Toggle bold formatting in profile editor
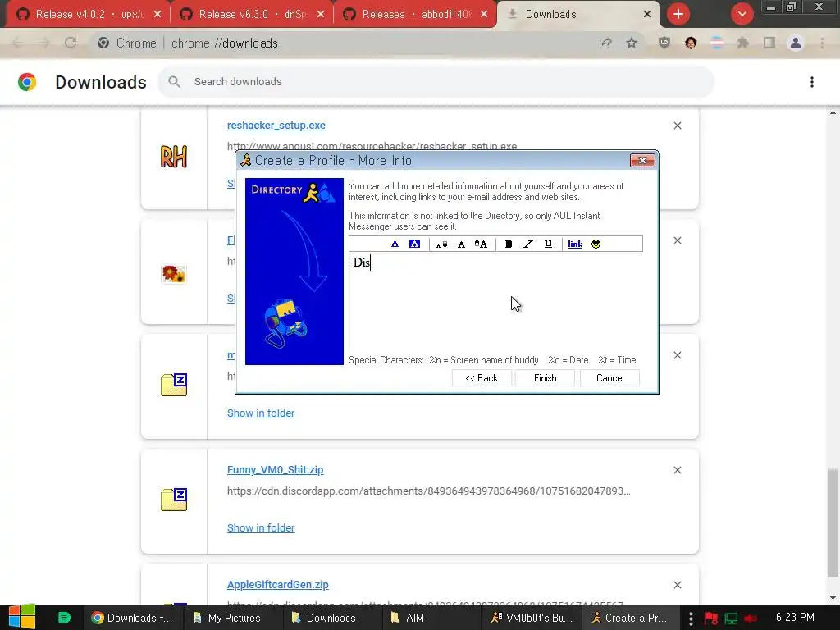Image resolution: width=840 pixels, height=630 pixels. 509,244
